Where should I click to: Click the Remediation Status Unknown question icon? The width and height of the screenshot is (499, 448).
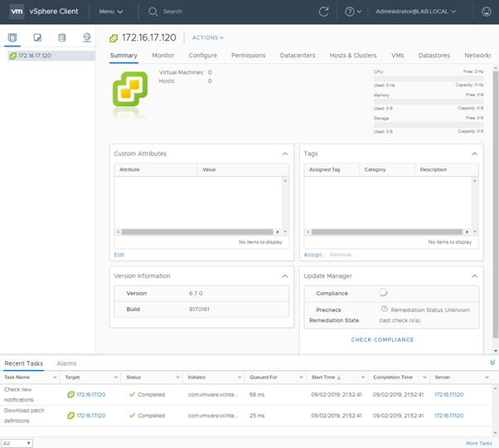pyautogui.click(x=384, y=309)
